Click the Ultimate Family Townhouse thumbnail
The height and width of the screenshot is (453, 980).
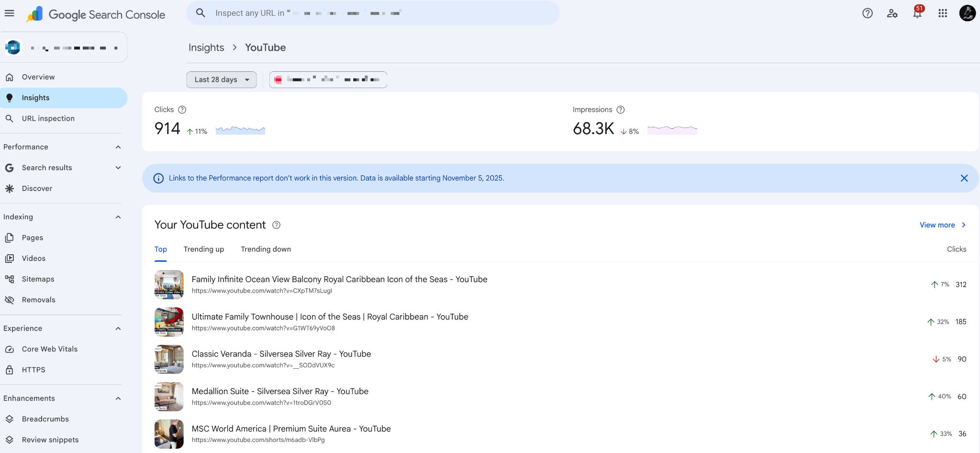pos(169,322)
